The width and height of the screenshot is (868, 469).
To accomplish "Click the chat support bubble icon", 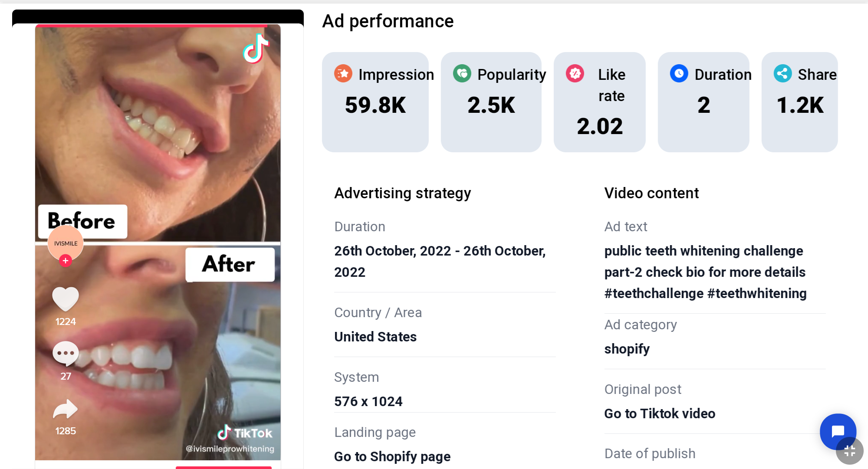I will [x=838, y=431].
